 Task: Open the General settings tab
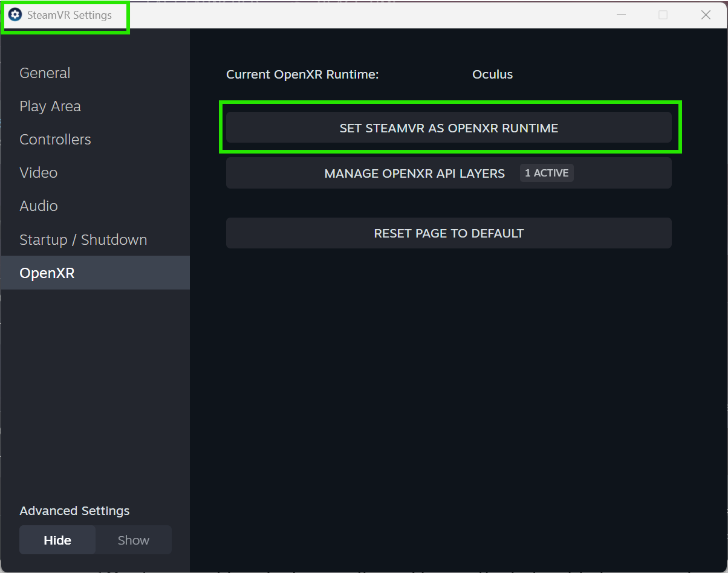pos(95,73)
